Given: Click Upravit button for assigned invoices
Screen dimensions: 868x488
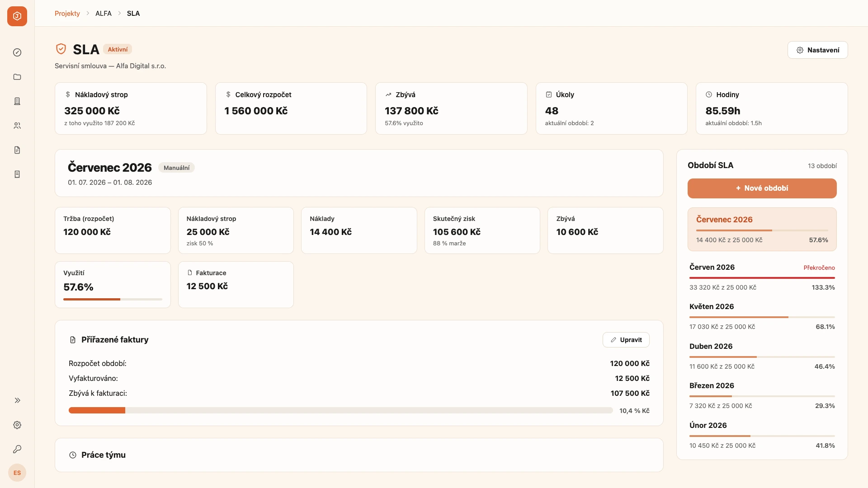Looking at the screenshot, I should point(626,340).
